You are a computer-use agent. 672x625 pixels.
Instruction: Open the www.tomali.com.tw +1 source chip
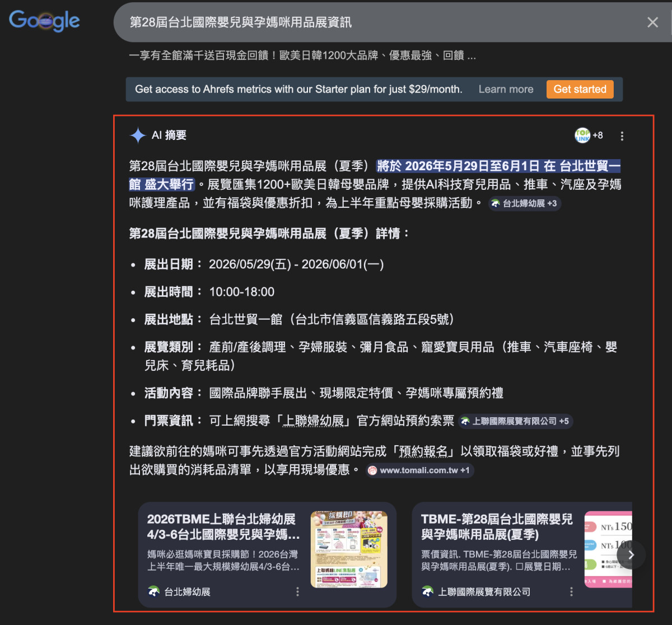419,470
